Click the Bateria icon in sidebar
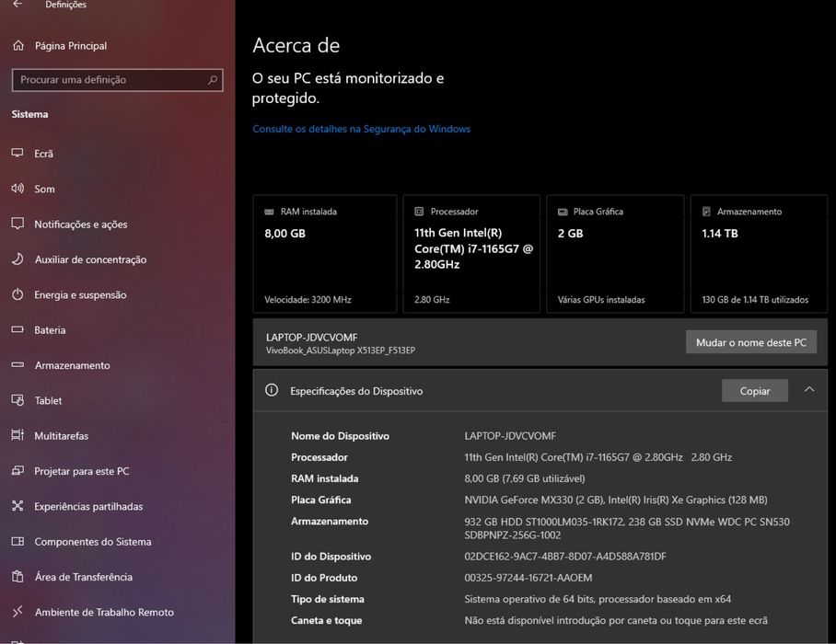Screen dimensions: 836x644 point(17,329)
